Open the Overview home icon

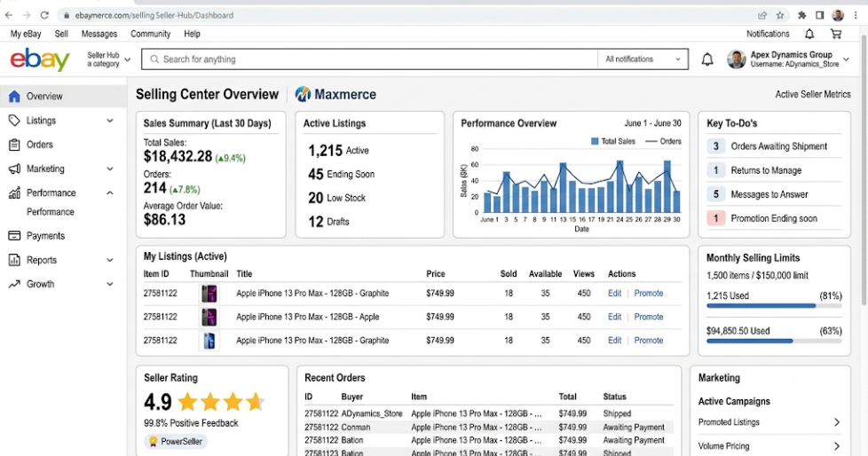point(14,97)
